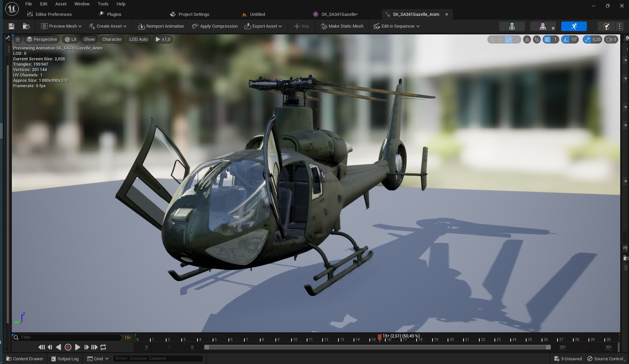Select the rotate transform gizmo tool
The image size is (629, 364).
click(508, 39)
